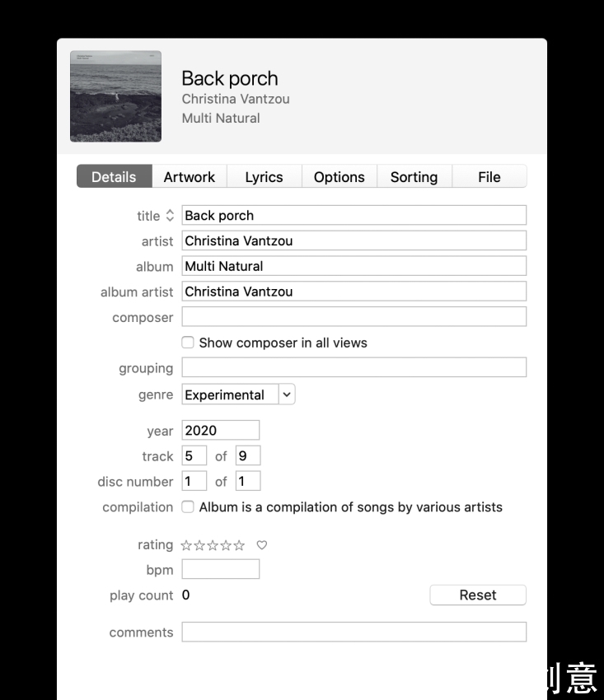Enable Show composer in all views

tap(188, 343)
